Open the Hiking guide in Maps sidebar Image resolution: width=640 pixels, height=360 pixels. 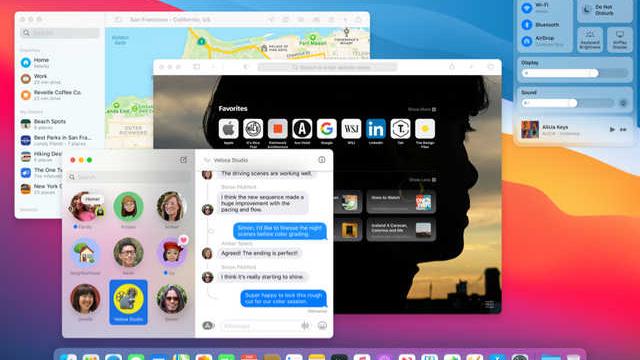click(x=41, y=156)
